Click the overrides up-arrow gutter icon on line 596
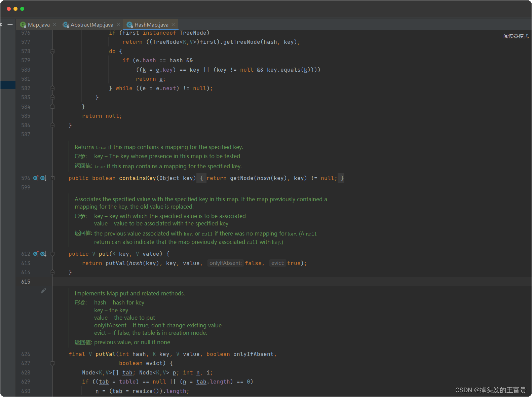This screenshot has width=532, height=397. (x=36, y=178)
